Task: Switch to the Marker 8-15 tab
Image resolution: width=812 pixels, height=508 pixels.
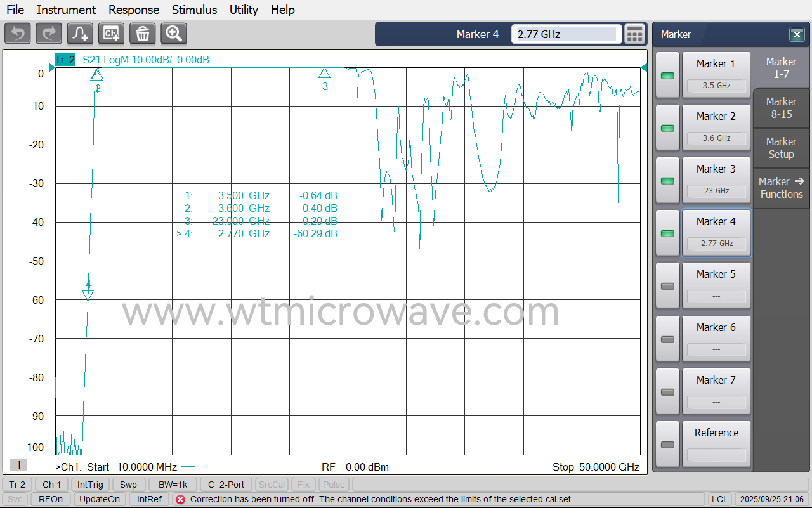Action: (x=781, y=108)
